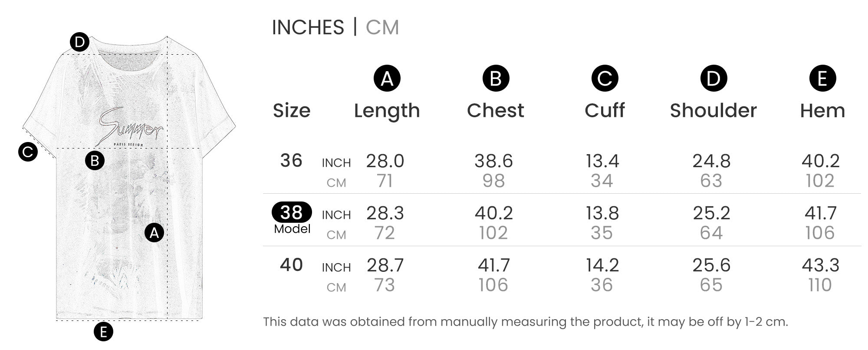Click the B marker on the shirt diagram
868x350 pixels.
click(x=95, y=161)
